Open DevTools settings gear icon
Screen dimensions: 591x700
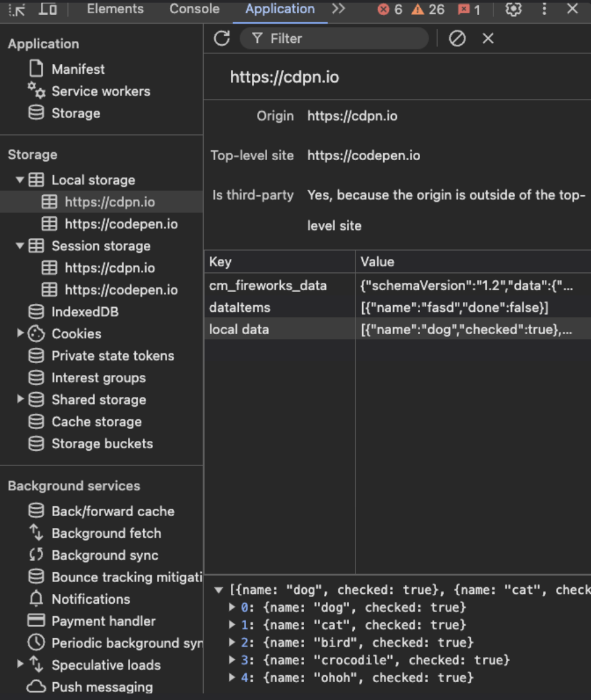tap(513, 9)
